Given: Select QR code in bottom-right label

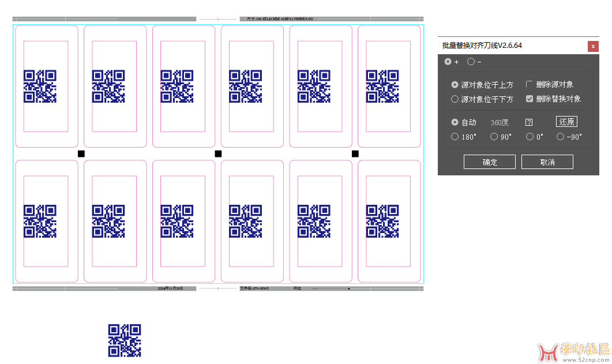Looking at the screenshot, I should pyautogui.click(x=382, y=221).
